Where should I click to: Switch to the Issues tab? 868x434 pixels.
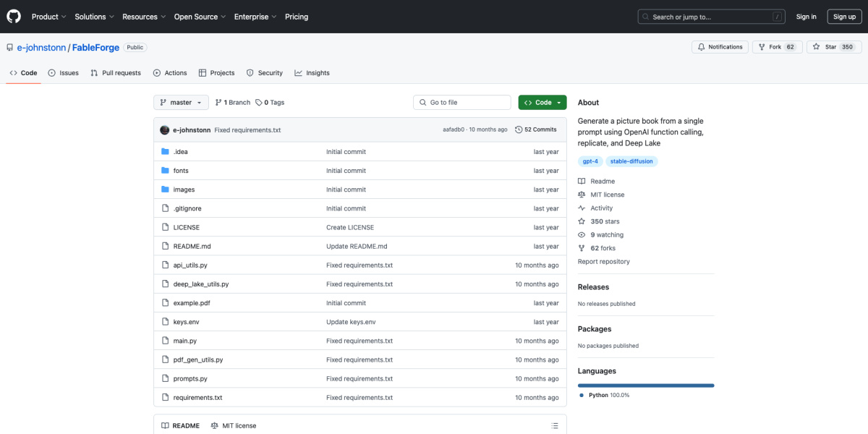[x=64, y=73]
